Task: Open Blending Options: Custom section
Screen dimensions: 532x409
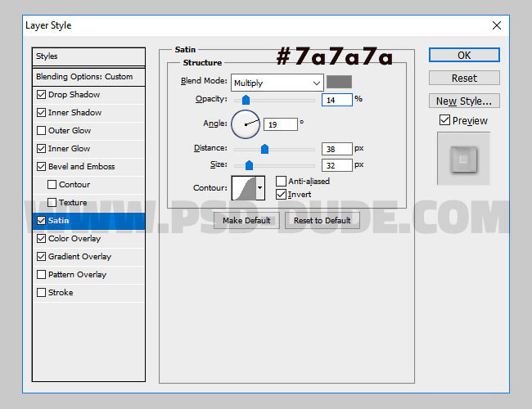Action: click(x=88, y=77)
